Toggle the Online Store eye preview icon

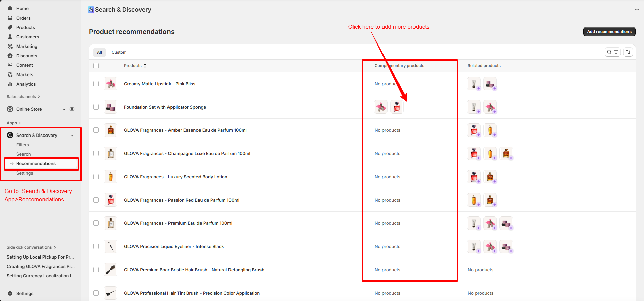click(72, 109)
